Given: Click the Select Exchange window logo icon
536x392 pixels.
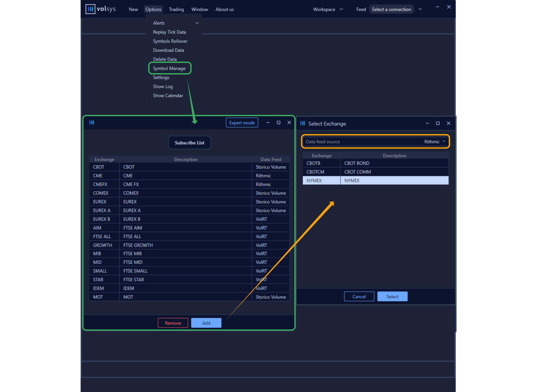Looking at the screenshot, I should (x=302, y=123).
